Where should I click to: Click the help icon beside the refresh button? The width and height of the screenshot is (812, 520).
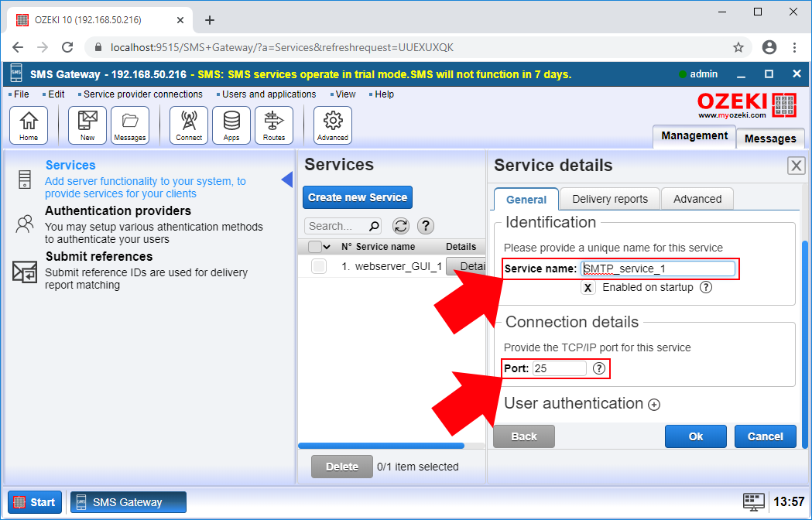click(426, 226)
